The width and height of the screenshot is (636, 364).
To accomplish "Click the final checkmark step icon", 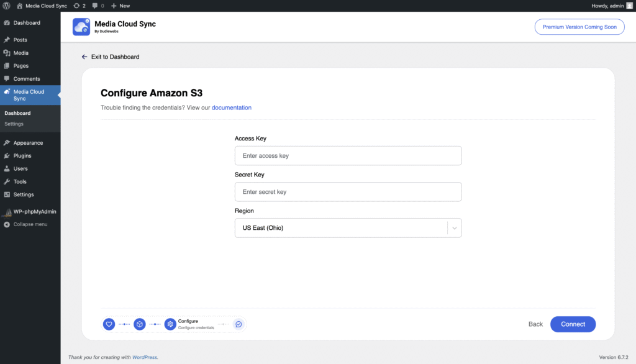I will coord(238,324).
